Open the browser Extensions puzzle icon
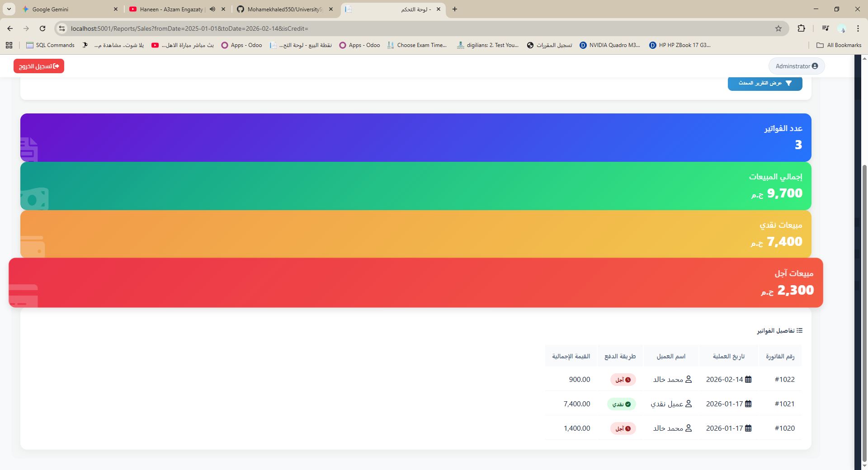The image size is (868, 470). [801, 28]
